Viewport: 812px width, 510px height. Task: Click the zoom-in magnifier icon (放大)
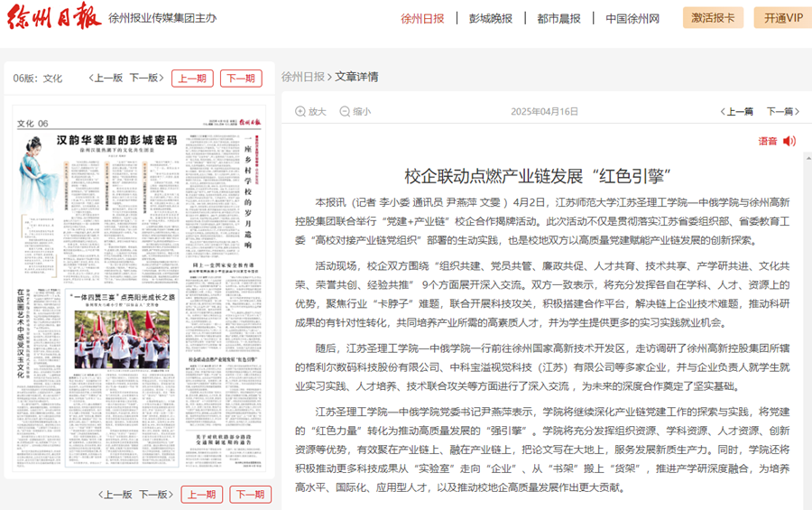click(300, 112)
